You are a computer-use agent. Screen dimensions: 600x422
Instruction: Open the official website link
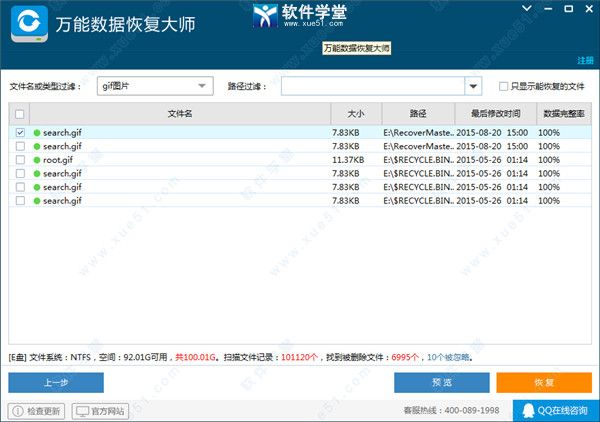101,411
